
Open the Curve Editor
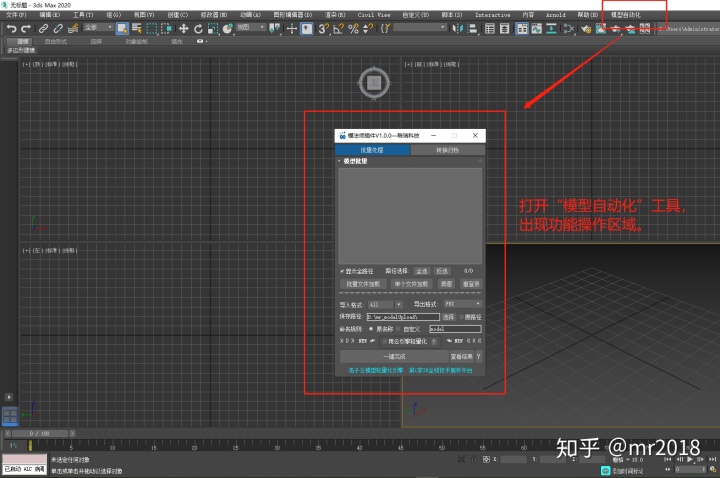point(537,29)
